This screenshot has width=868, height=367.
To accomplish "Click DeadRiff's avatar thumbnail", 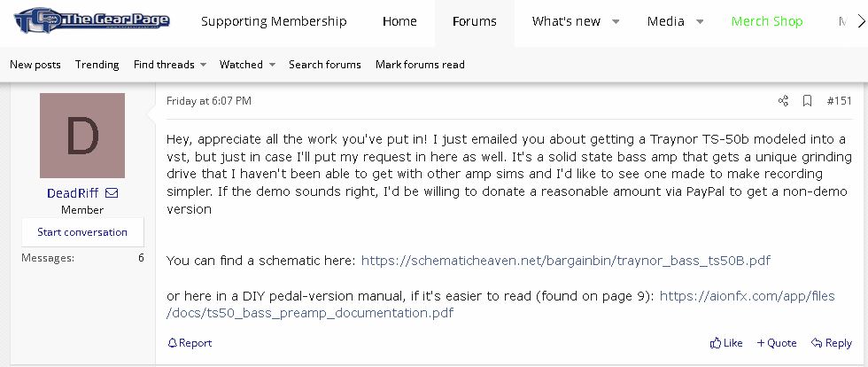I will [82, 136].
